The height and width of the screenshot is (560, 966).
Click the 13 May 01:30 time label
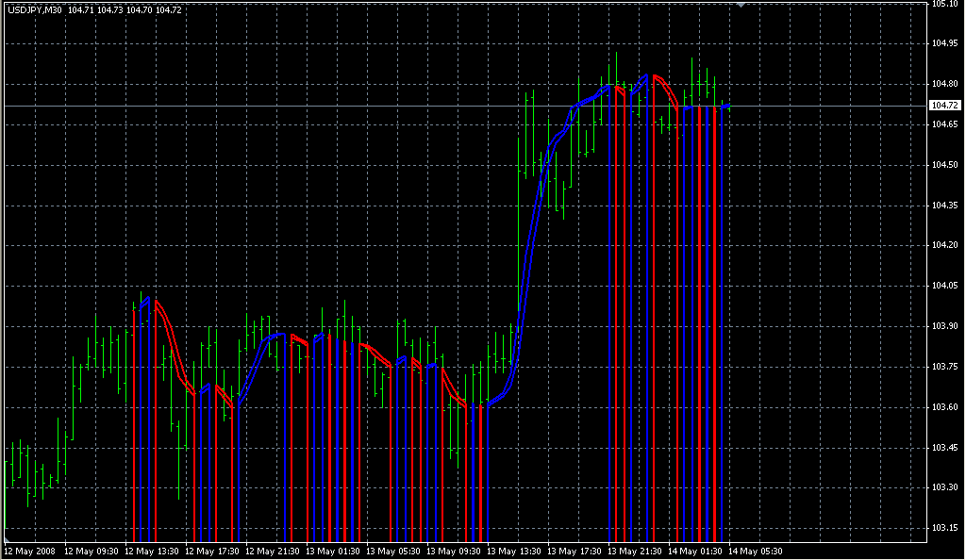334,551
